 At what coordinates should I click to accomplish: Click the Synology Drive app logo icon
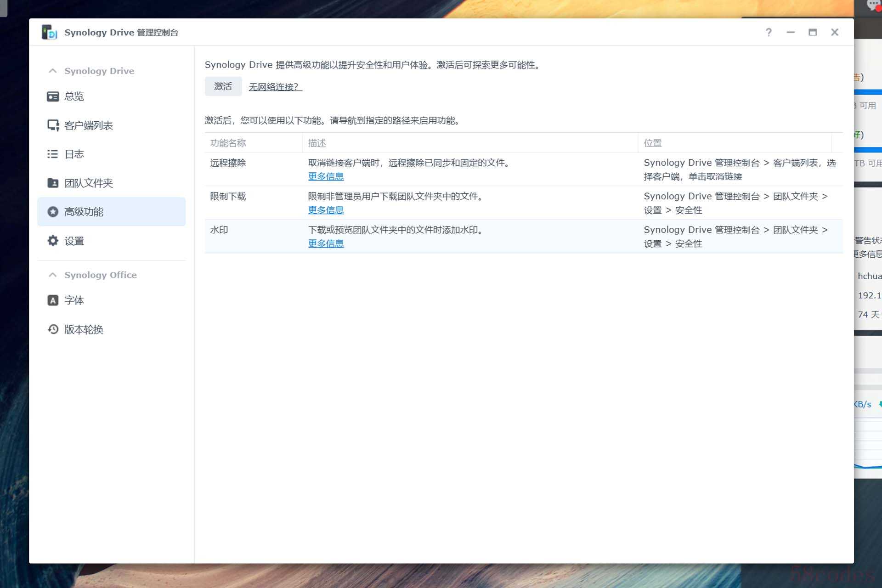coord(49,32)
